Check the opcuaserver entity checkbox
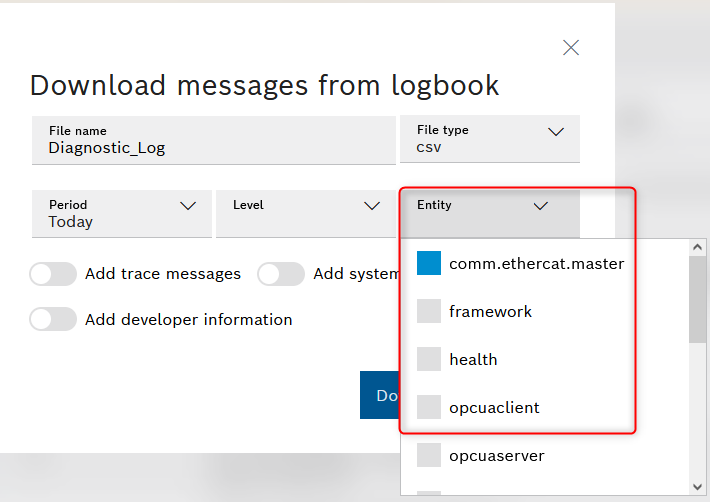710x502 pixels. pyautogui.click(x=429, y=455)
